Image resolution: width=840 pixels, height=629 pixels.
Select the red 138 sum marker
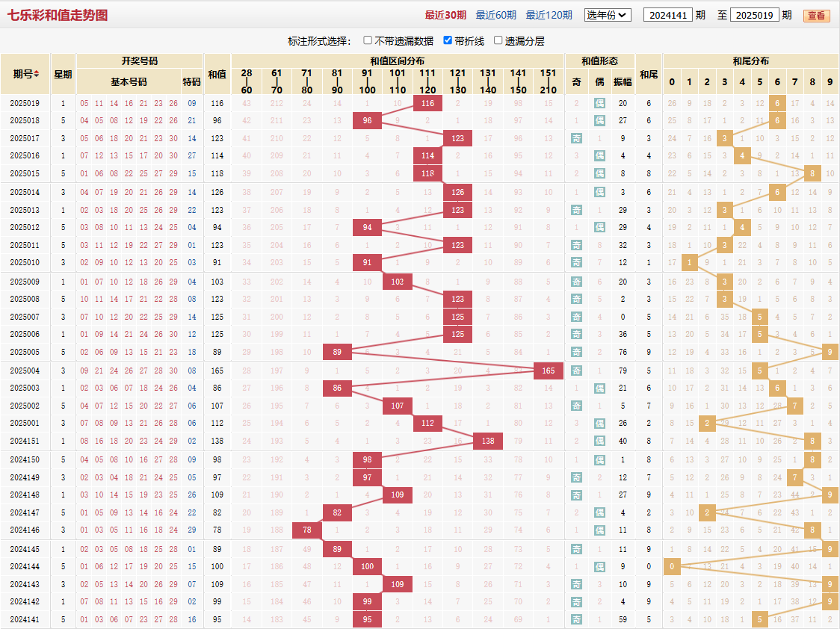(x=488, y=441)
